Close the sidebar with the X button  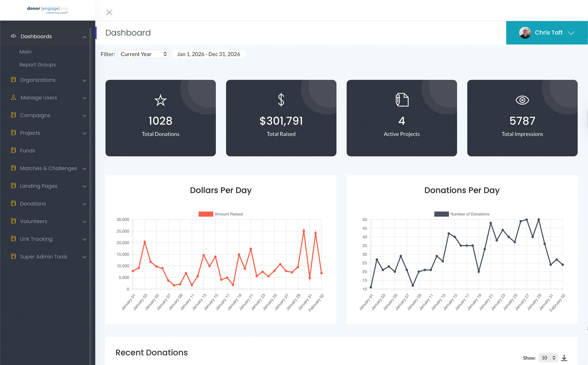point(109,13)
